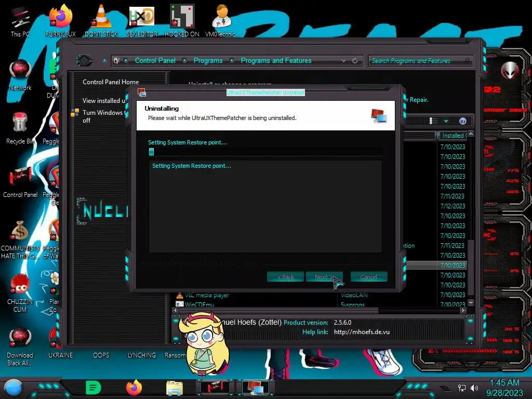Click the Help question mark icon
The height and width of the screenshot is (399, 532).
(x=463, y=121)
